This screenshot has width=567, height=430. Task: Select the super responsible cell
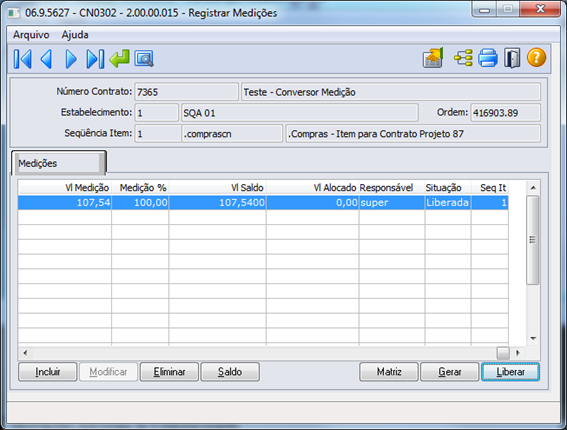(392, 203)
